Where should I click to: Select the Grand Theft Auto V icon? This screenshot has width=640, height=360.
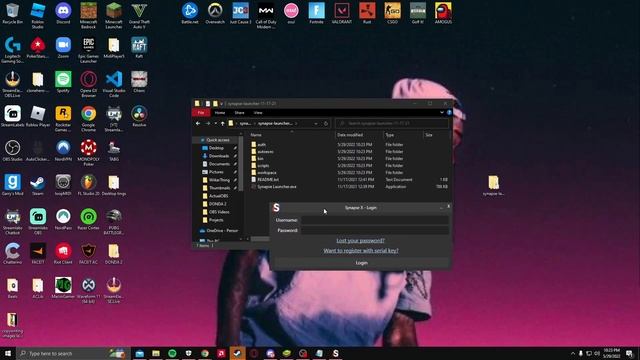pos(139,16)
